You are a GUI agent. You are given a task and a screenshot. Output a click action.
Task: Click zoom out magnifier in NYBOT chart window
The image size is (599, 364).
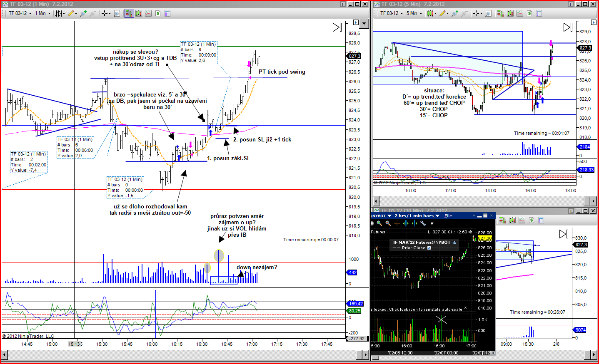[x=387, y=223]
